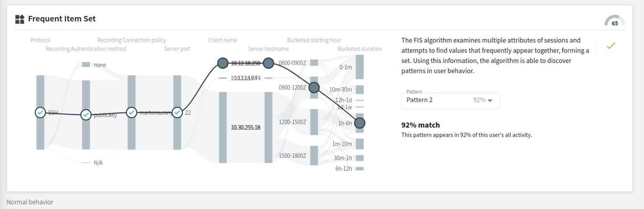
Task: Select the port 22 check node
Action: tap(177, 112)
